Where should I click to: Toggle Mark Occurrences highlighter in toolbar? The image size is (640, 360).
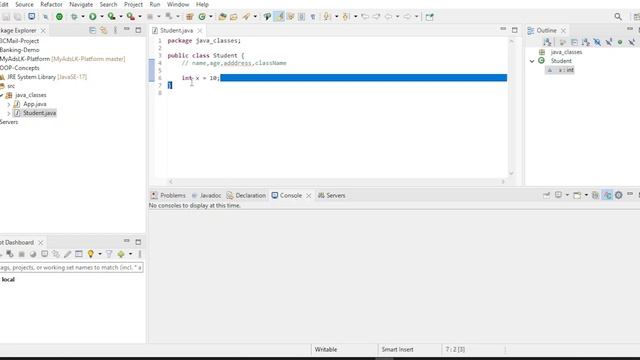pos(279,17)
